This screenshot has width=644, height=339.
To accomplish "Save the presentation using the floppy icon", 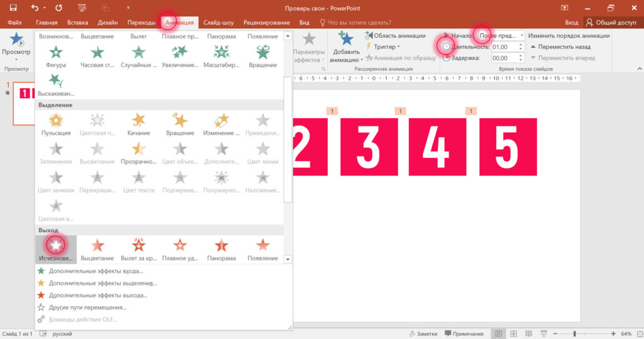I will tap(13, 8).
